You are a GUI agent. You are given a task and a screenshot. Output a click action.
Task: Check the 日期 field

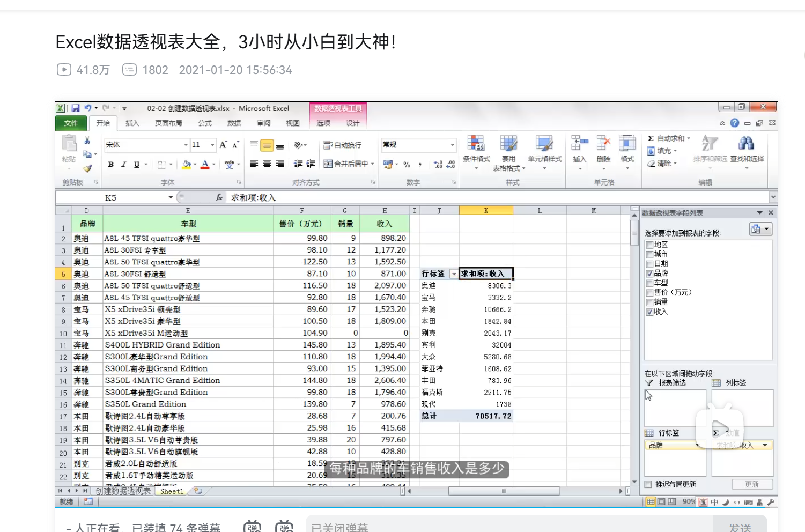[x=649, y=264]
